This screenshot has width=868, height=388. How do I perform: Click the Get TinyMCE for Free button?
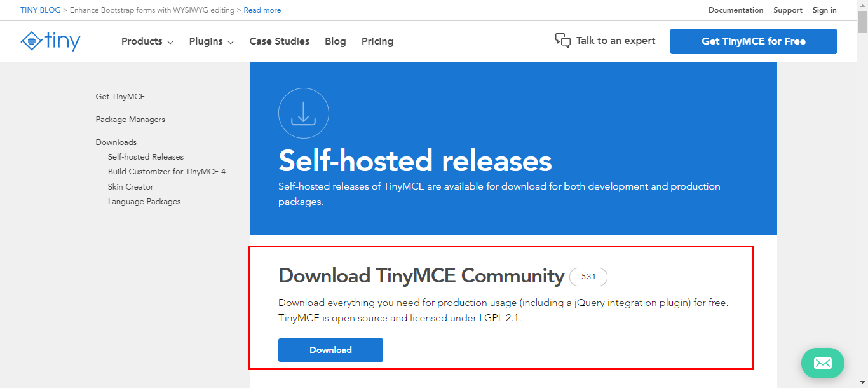point(753,41)
